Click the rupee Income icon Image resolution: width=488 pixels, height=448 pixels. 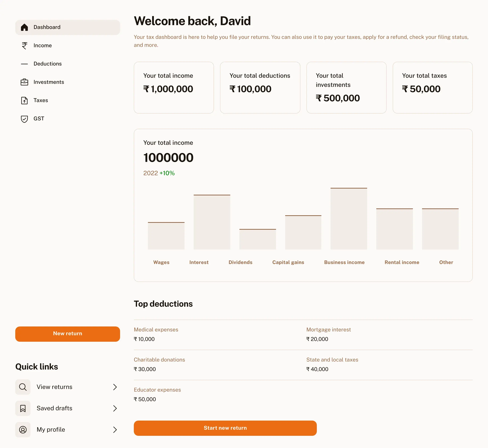[24, 46]
